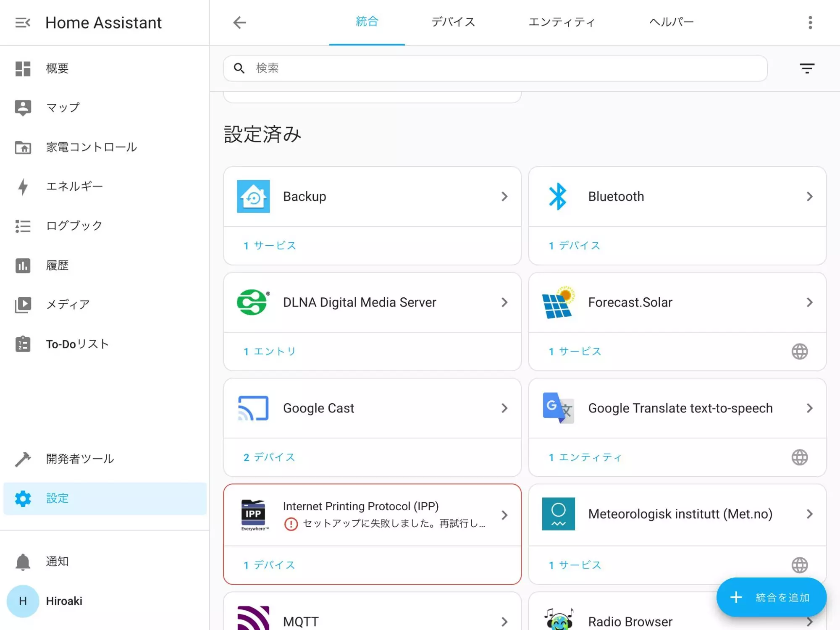Click the Google Translate icon

click(x=558, y=408)
